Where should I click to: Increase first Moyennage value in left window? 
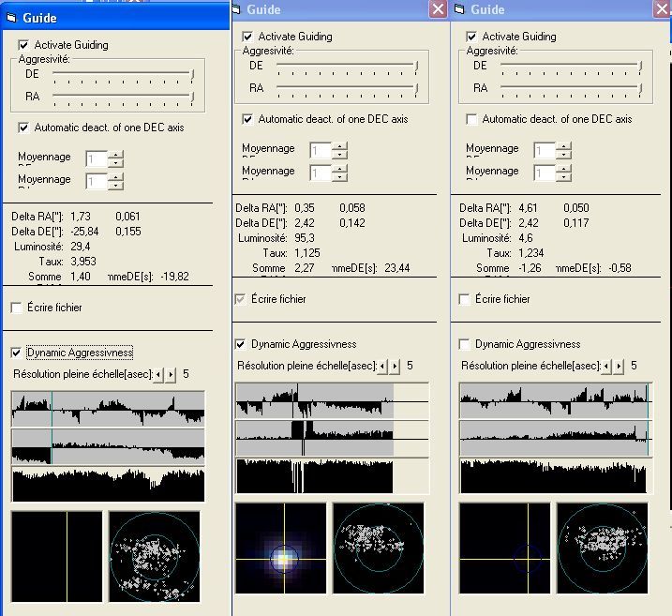(x=115, y=155)
